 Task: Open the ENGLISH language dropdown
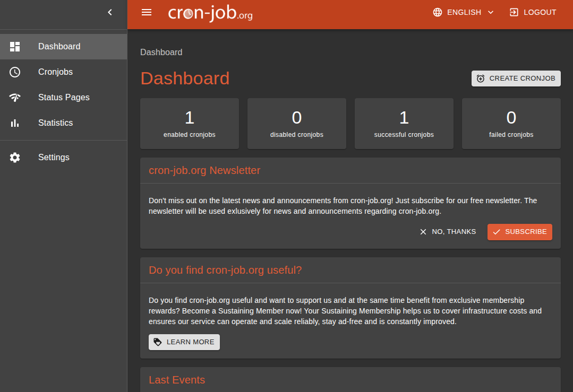pos(464,12)
